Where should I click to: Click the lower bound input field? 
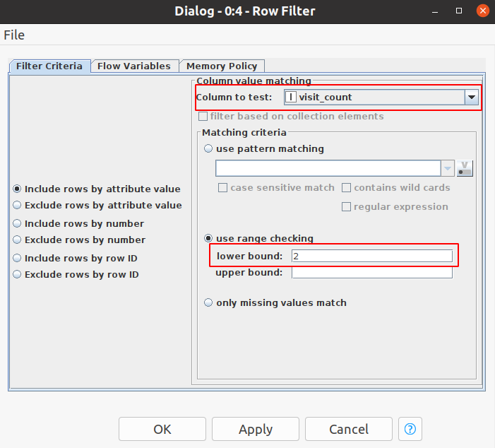point(372,256)
